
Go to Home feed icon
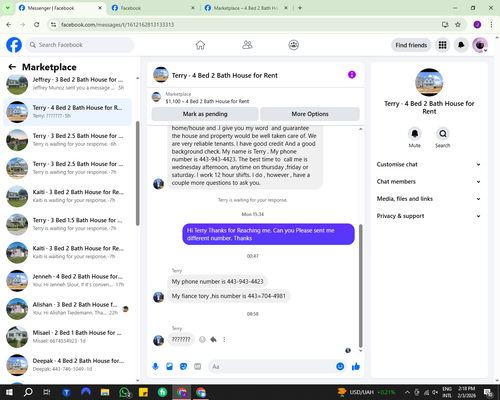tap(200, 45)
